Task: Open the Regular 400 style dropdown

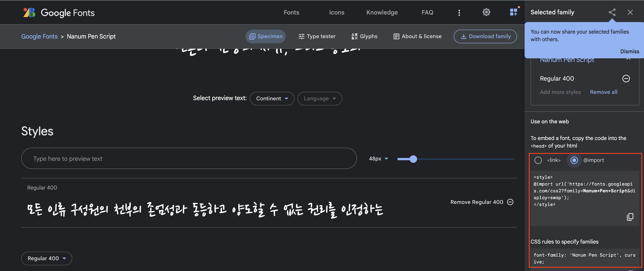Action: point(47,258)
